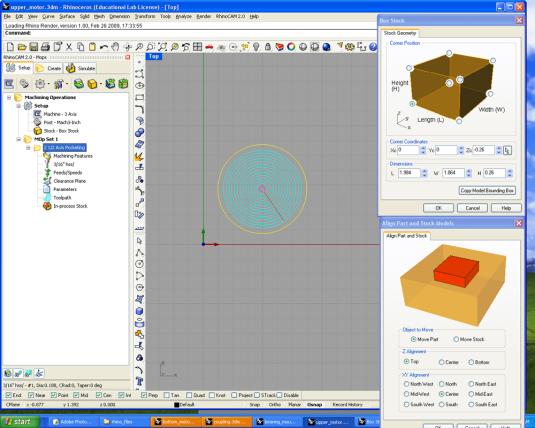Click the Windows Start button
Viewport: 535px width, 428px height.
[x=20, y=422]
